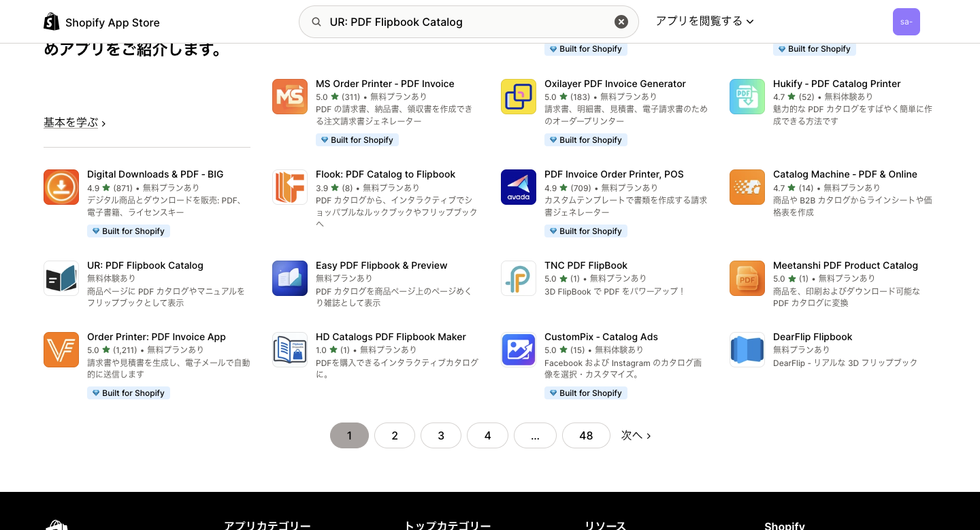Open the TNC PDF FlipBook title link
Screen dimensions: 980x530
click(586, 265)
